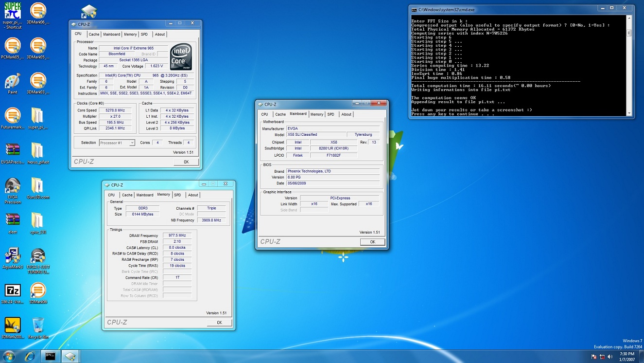
Task: Select About tab in Memory window
Action: click(193, 195)
